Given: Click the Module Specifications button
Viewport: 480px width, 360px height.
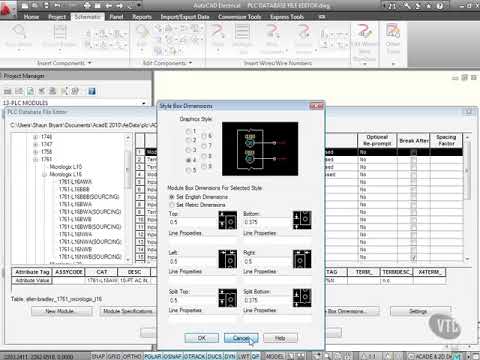Looking at the screenshot, I should coord(128,311).
